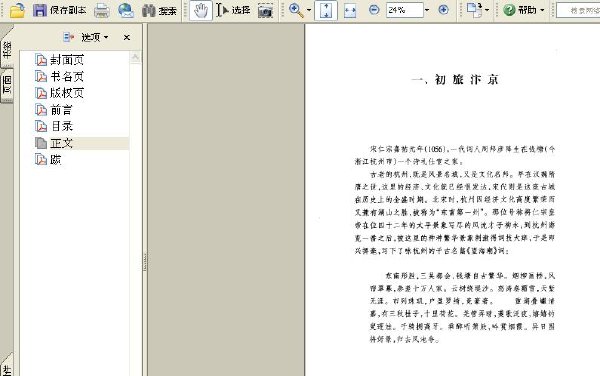Click the PDF icon beside 目录
The width and height of the screenshot is (600, 376).
[x=41, y=126]
